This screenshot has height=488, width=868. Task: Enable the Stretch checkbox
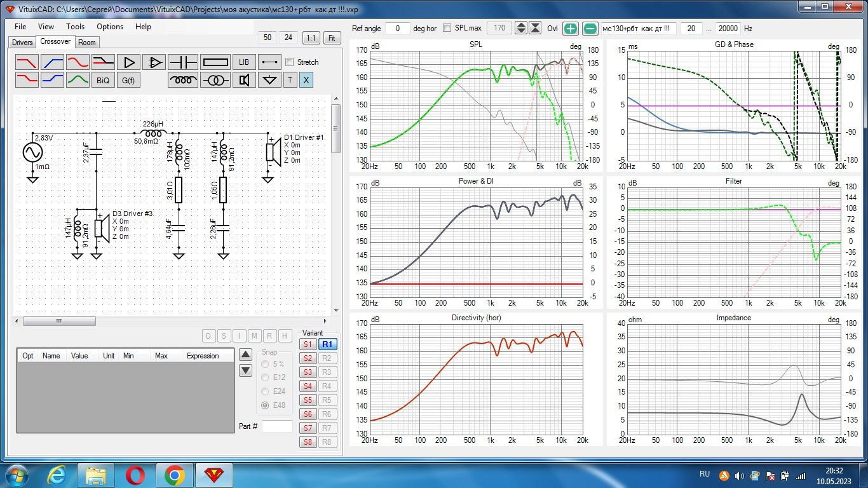pos(290,62)
